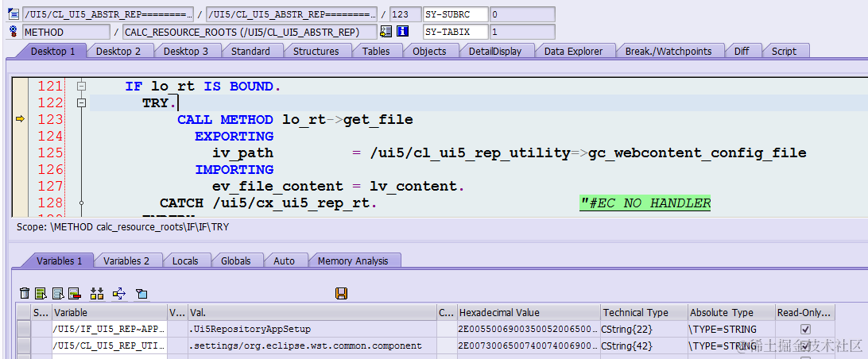Click the Variable column header
Screen dimensions: 868x359
point(110,312)
